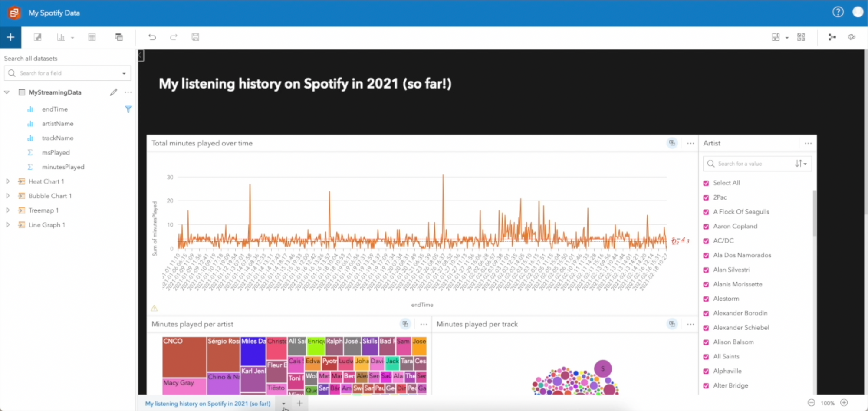
Task: Click the page layout icon
Action: [x=776, y=37]
